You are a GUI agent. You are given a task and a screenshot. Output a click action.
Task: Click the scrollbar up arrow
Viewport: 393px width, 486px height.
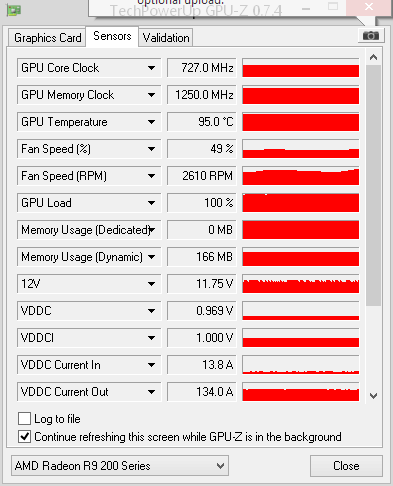click(x=373, y=57)
